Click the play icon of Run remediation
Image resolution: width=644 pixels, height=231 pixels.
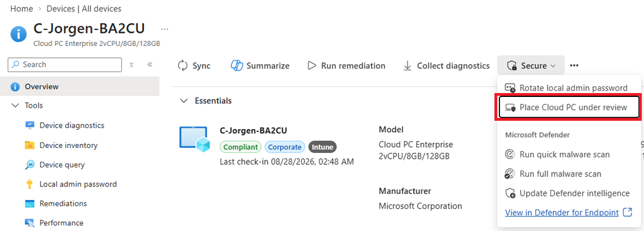[312, 65]
